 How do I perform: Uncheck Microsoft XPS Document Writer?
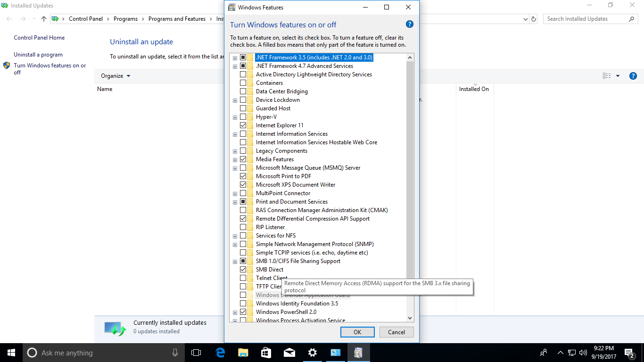pyautogui.click(x=243, y=185)
